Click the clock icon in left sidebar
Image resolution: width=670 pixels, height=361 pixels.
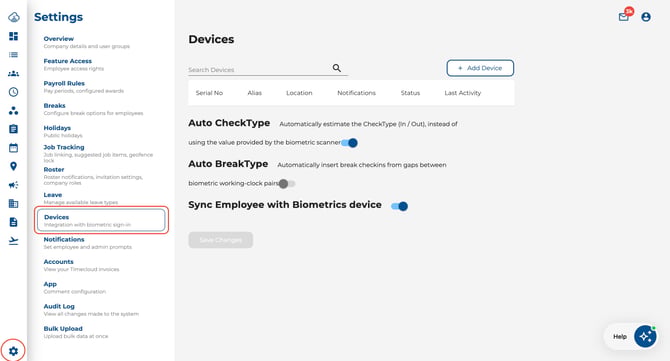click(x=13, y=92)
